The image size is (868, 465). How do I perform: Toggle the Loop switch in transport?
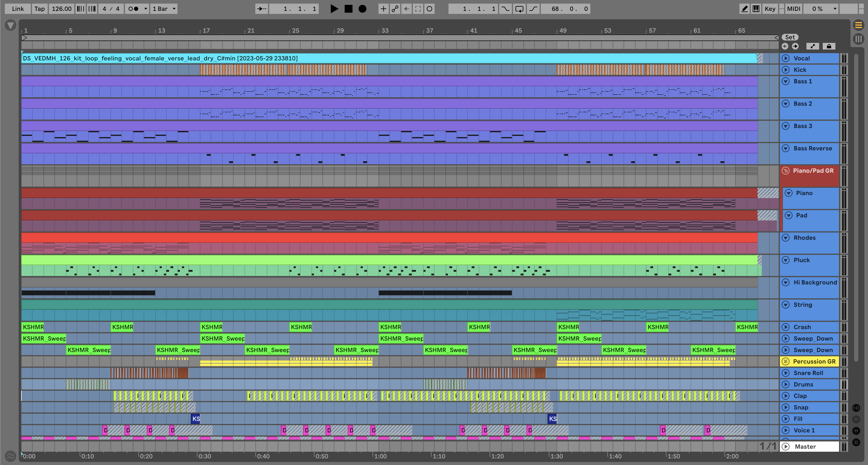pos(519,9)
